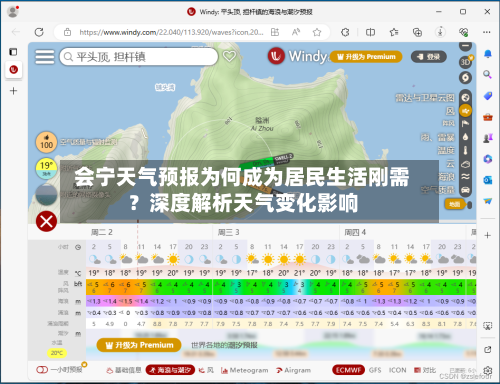Switch to basic info tab
This screenshot has width=500, height=384.
pyautogui.click(x=124, y=370)
